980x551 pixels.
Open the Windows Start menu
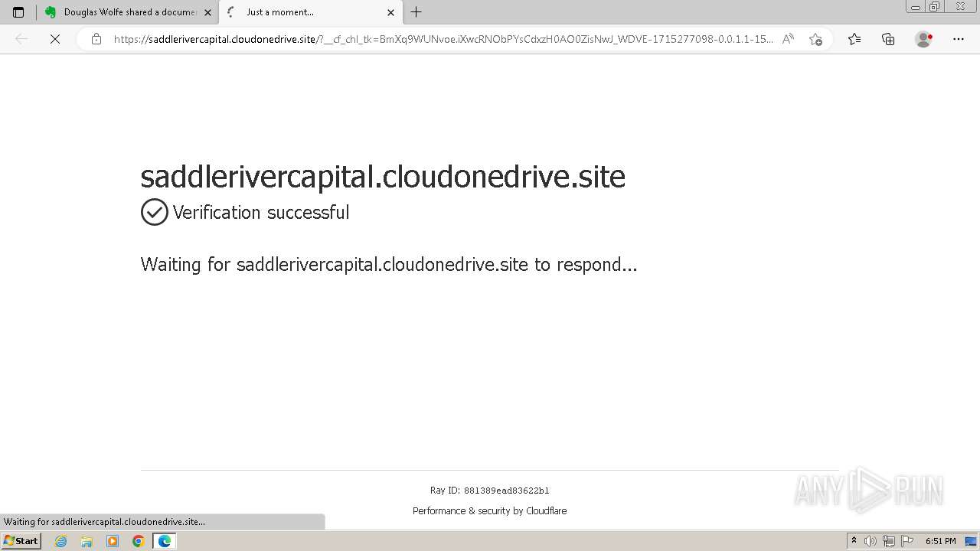[21, 541]
